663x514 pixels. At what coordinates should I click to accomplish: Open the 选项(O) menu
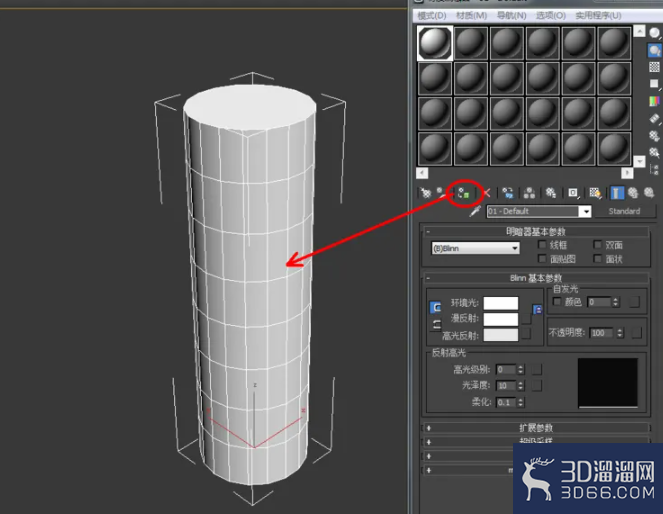tap(551, 16)
